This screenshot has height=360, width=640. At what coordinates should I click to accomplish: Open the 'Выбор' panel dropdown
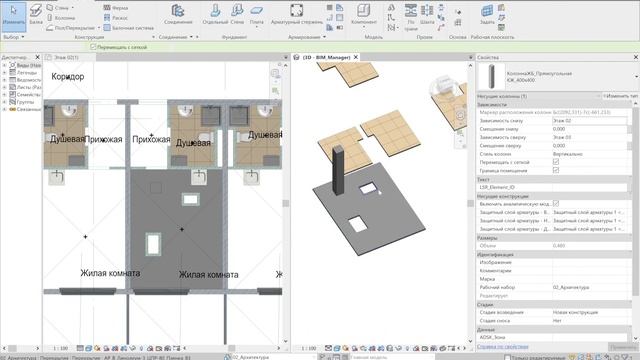click(14, 37)
